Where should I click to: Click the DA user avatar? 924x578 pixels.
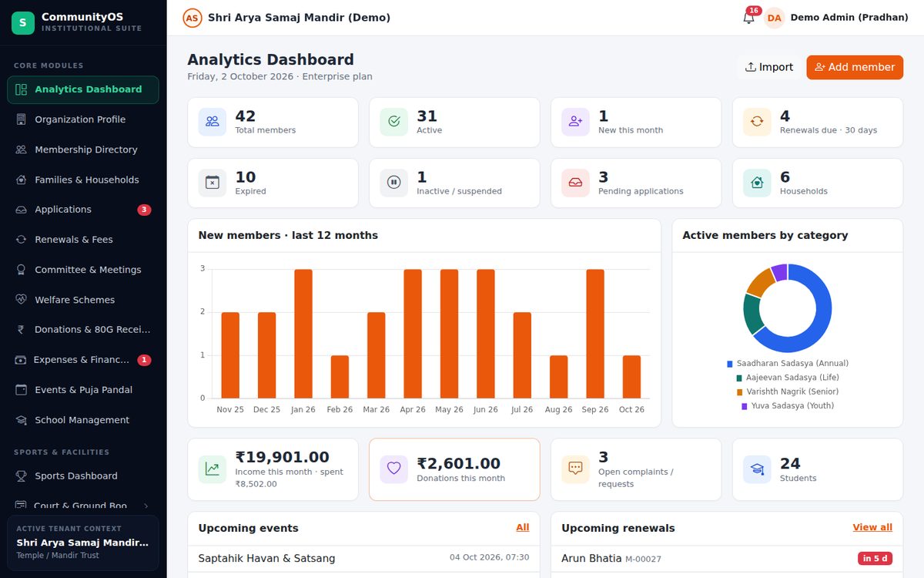[x=774, y=18]
